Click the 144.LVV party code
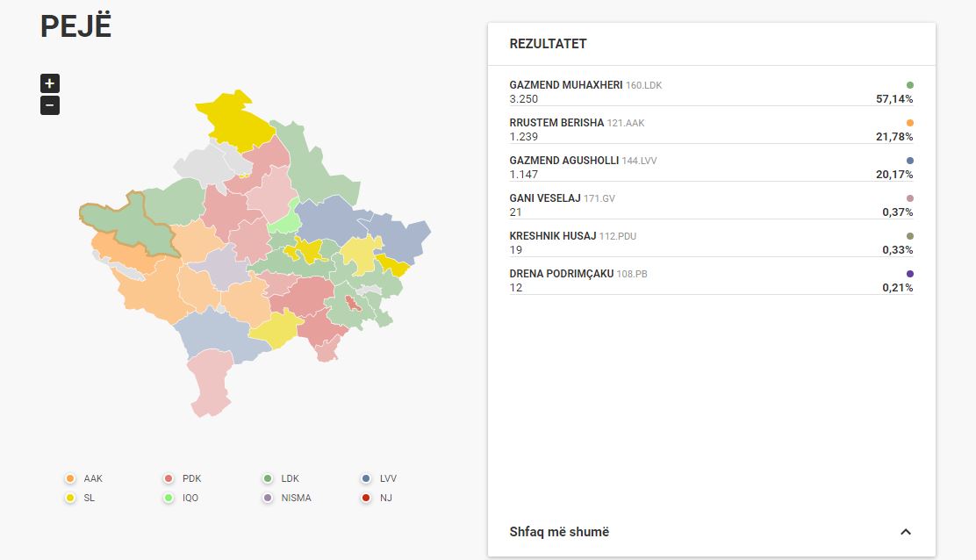This screenshot has height=560, width=976. 639,161
